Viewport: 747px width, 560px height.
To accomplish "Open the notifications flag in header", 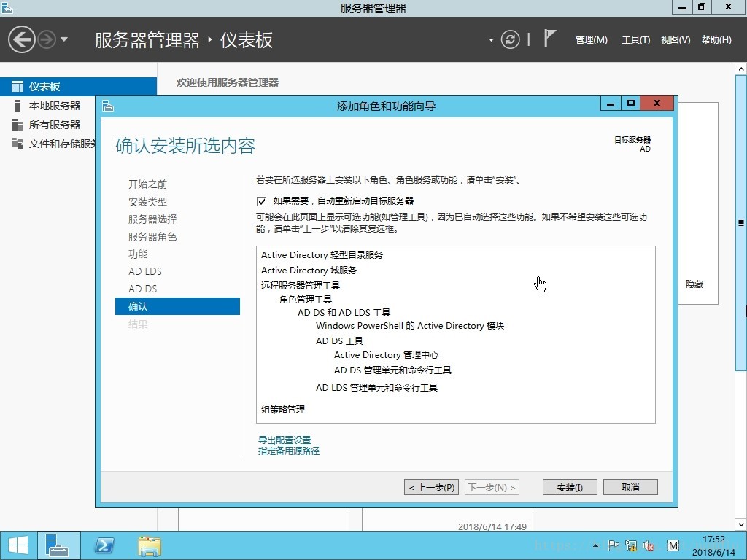I will coord(549,38).
